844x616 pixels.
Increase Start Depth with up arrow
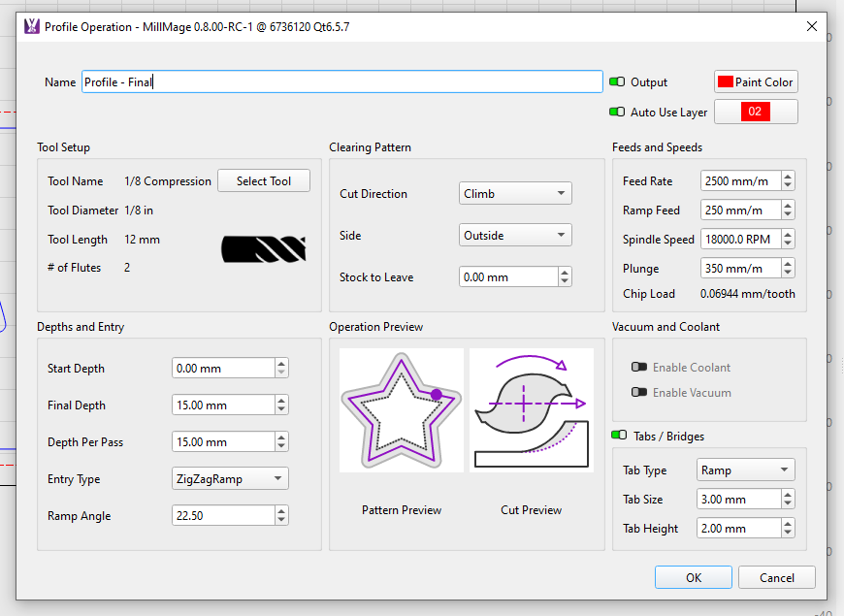coord(281,364)
